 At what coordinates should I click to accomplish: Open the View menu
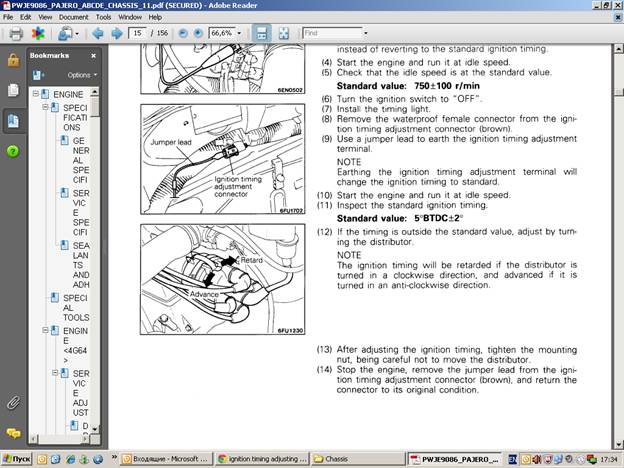click(x=45, y=17)
